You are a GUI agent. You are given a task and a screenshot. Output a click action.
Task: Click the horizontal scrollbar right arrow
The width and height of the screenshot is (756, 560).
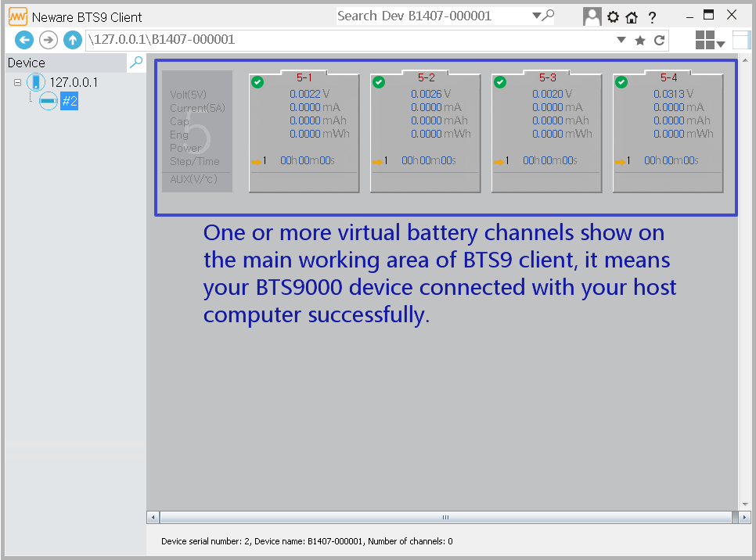(x=744, y=518)
